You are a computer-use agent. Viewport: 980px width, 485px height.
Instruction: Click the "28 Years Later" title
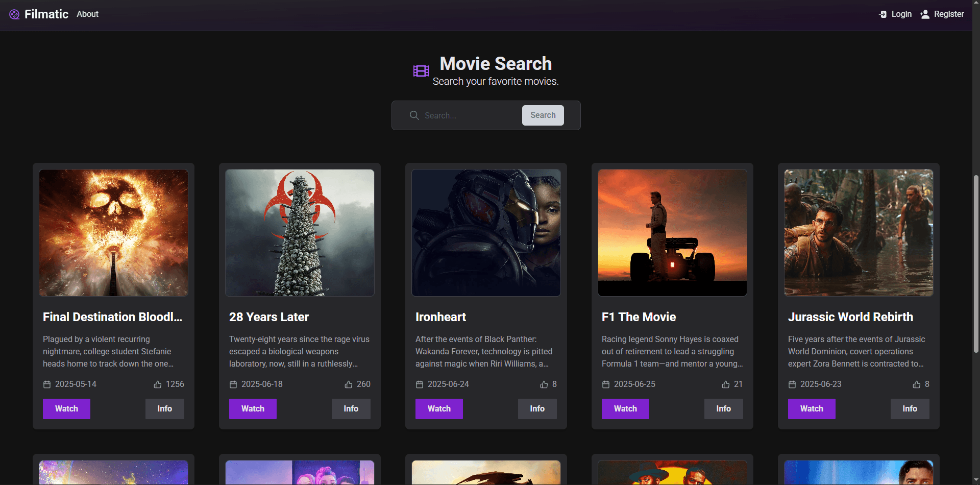coord(269,317)
